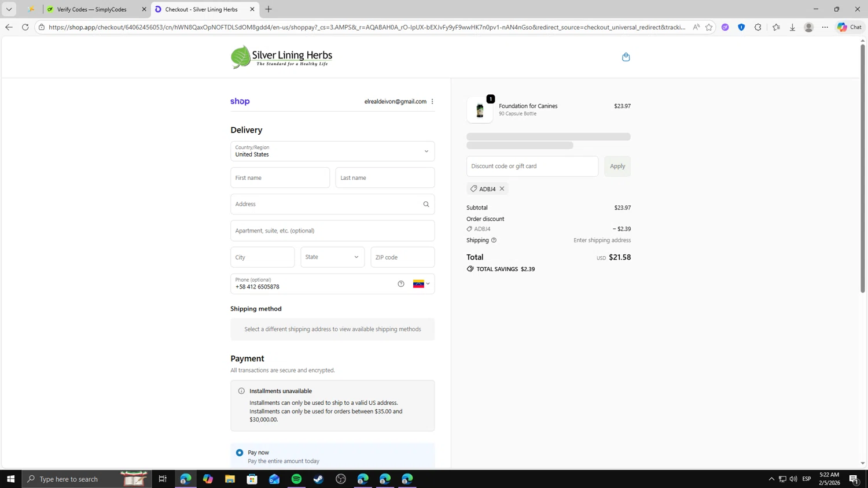Click the address search magnifier icon

[x=426, y=204]
